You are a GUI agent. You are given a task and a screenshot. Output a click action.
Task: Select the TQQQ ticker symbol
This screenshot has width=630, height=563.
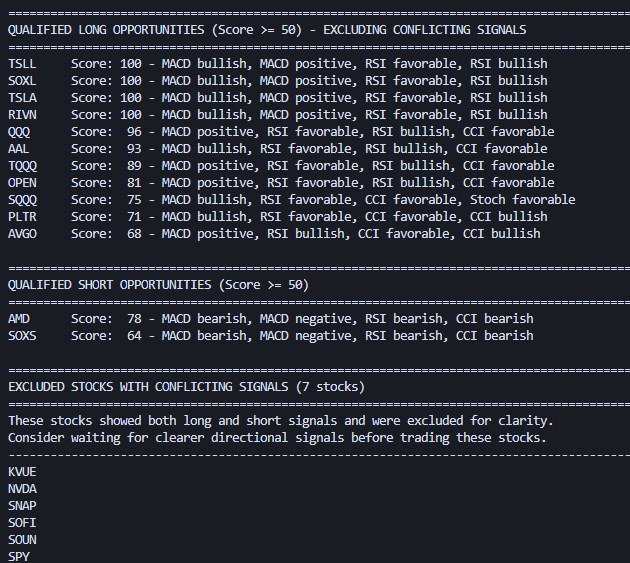[x=22, y=166]
